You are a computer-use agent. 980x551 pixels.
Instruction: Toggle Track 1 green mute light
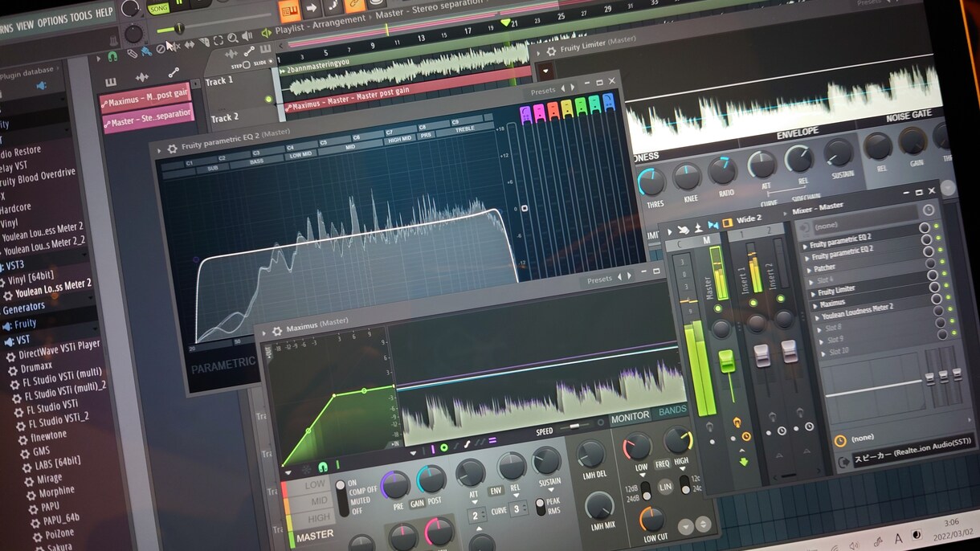(x=268, y=99)
